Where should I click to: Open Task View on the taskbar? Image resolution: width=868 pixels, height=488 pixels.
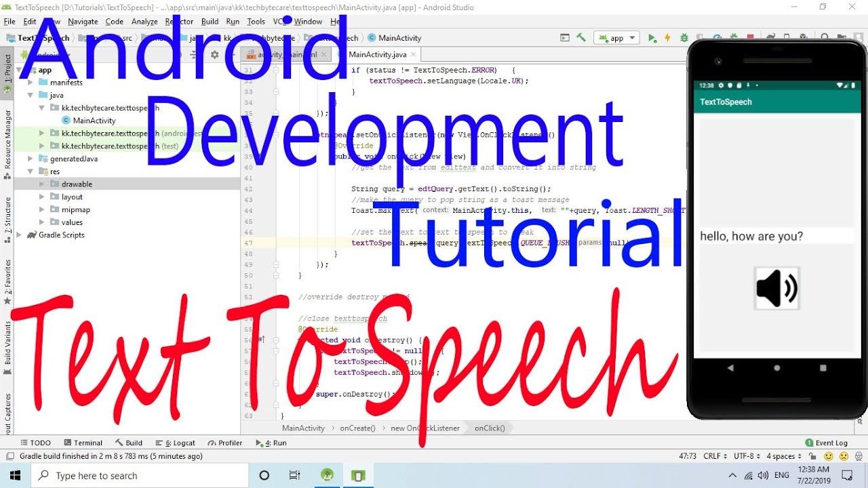294,475
